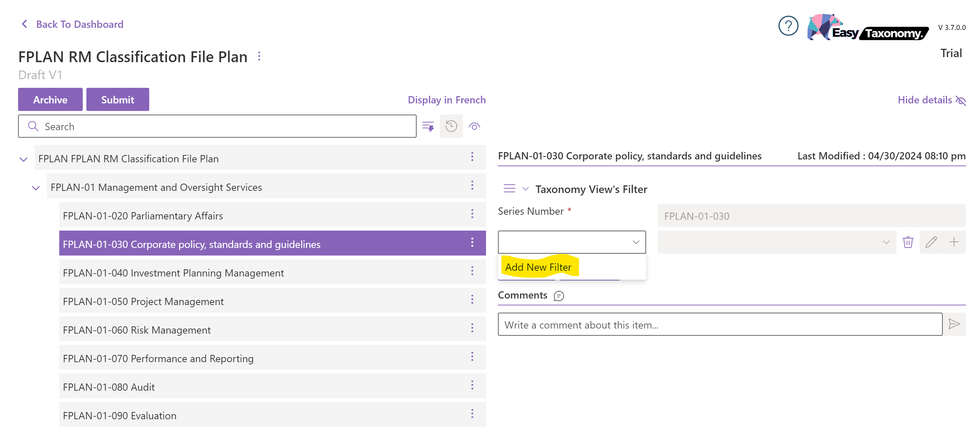Open kebab menu next to file plan title

click(259, 56)
